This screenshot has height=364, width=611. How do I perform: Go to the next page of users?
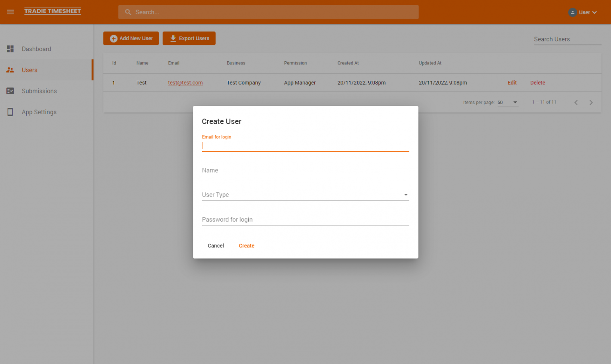(591, 102)
